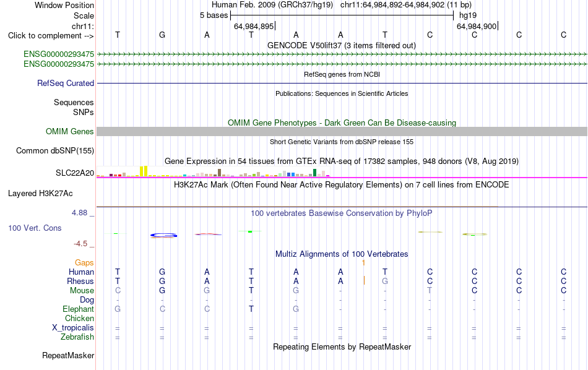Screen dimensions: 588x370
Task: Click the 100 Vert. Cons label
Action: (35, 228)
